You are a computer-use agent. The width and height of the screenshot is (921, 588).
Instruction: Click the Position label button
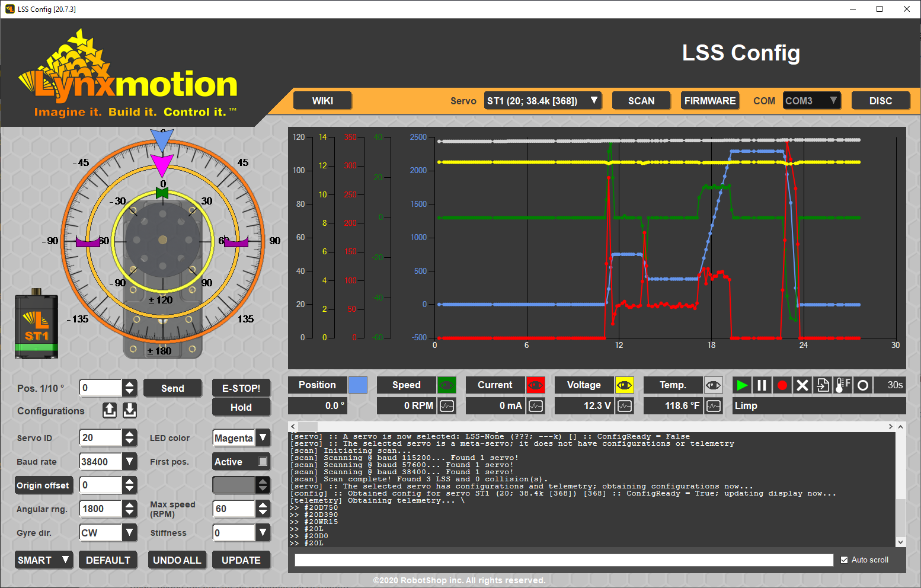(317, 385)
